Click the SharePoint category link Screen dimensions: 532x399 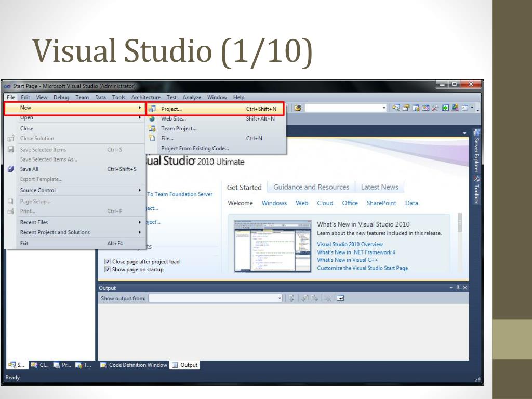click(381, 203)
